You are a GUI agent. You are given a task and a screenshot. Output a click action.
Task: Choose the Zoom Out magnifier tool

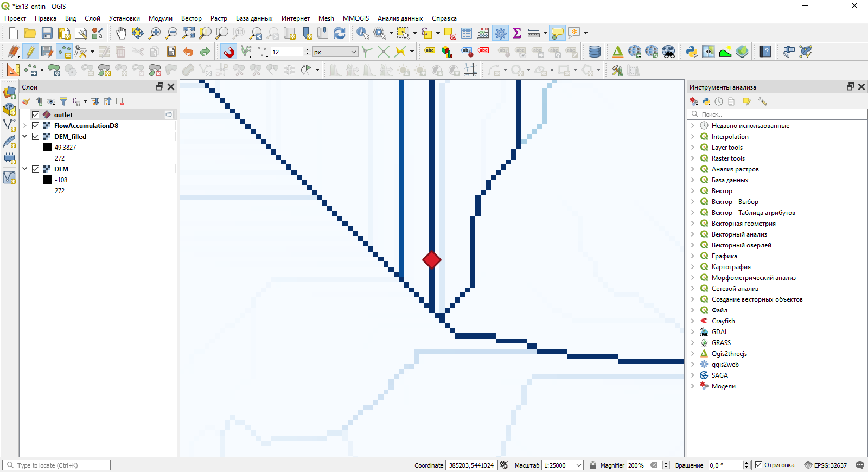click(x=171, y=33)
